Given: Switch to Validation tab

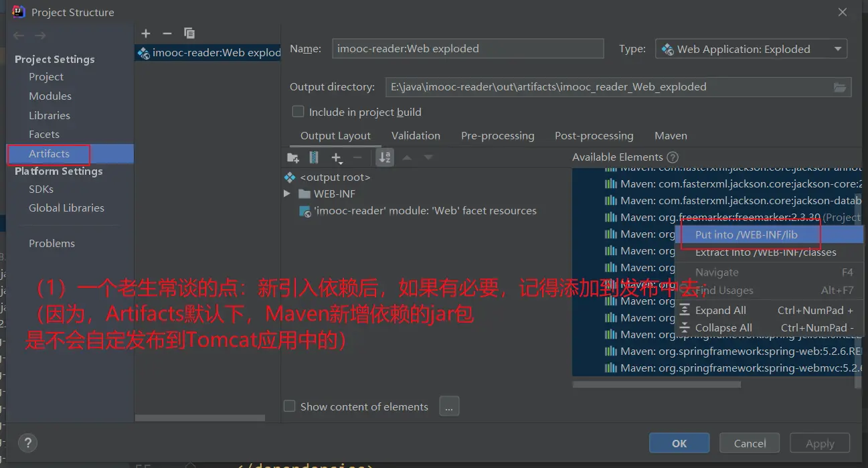Looking at the screenshot, I should [x=416, y=136].
